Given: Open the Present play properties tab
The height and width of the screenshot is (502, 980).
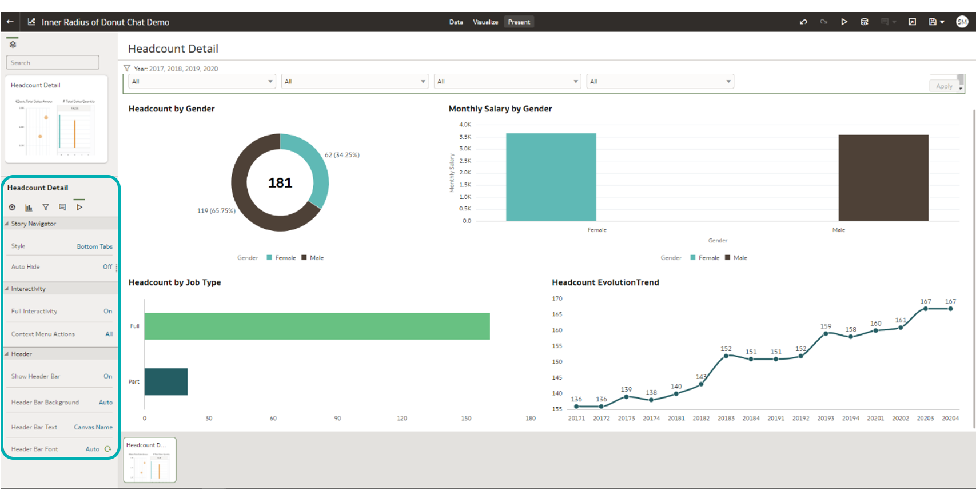Looking at the screenshot, I should pos(79,207).
